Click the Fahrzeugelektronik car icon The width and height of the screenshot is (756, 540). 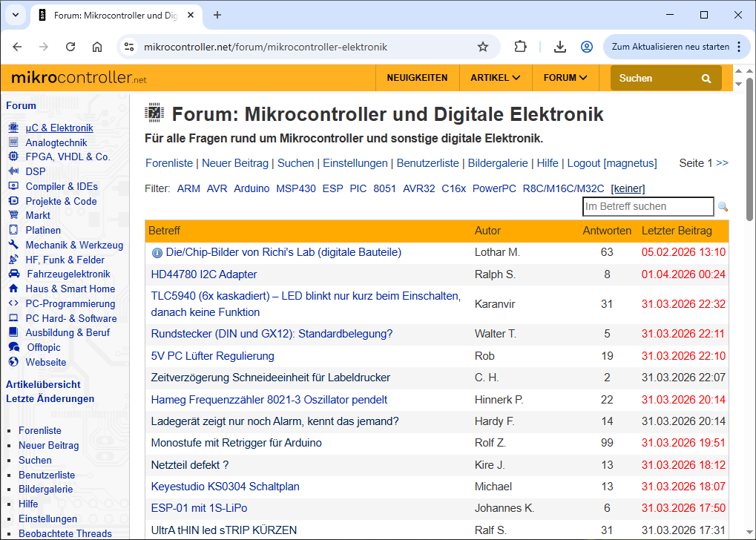[x=13, y=274]
